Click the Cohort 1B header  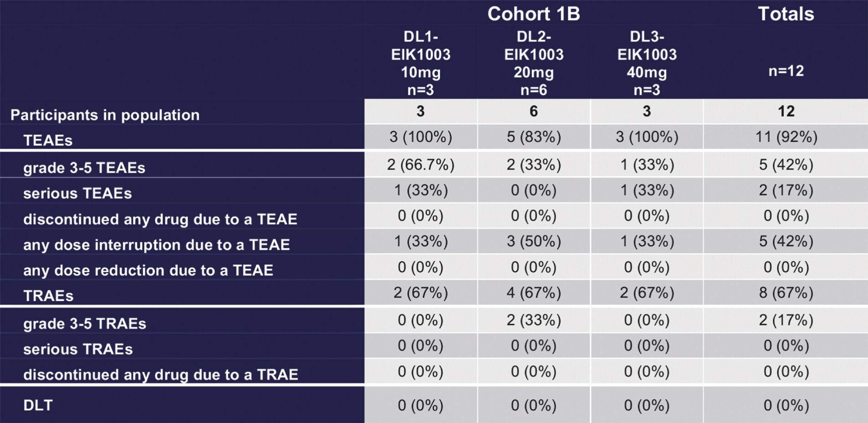click(533, 14)
